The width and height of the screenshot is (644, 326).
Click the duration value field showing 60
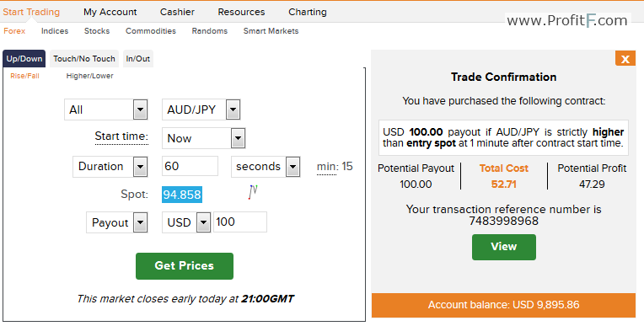click(191, 166)
